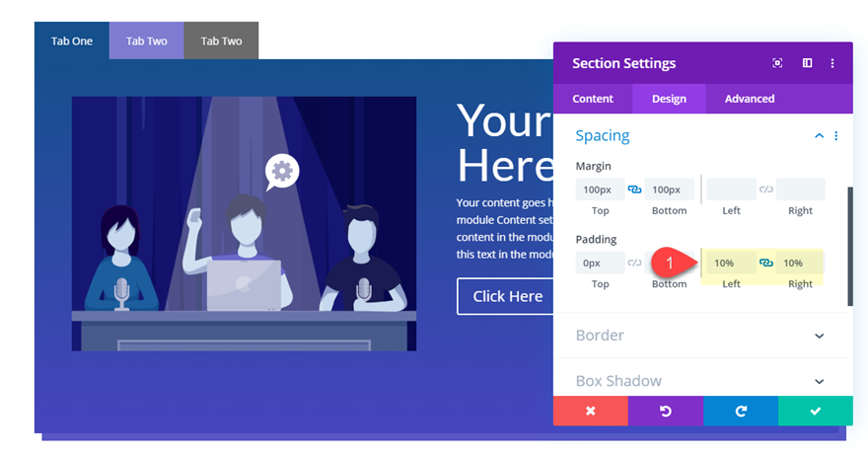Click the blue redo button
This screenshot has height=455, width=868.
point(741,411)
